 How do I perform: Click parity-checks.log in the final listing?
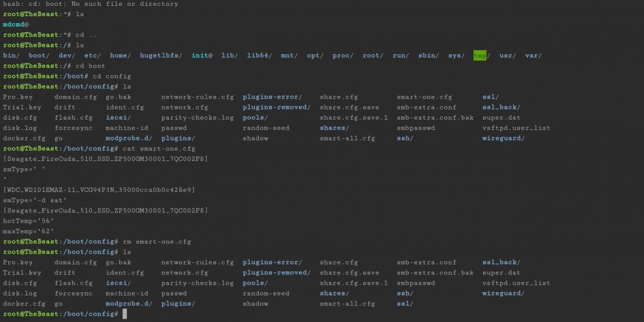point(198,283)
